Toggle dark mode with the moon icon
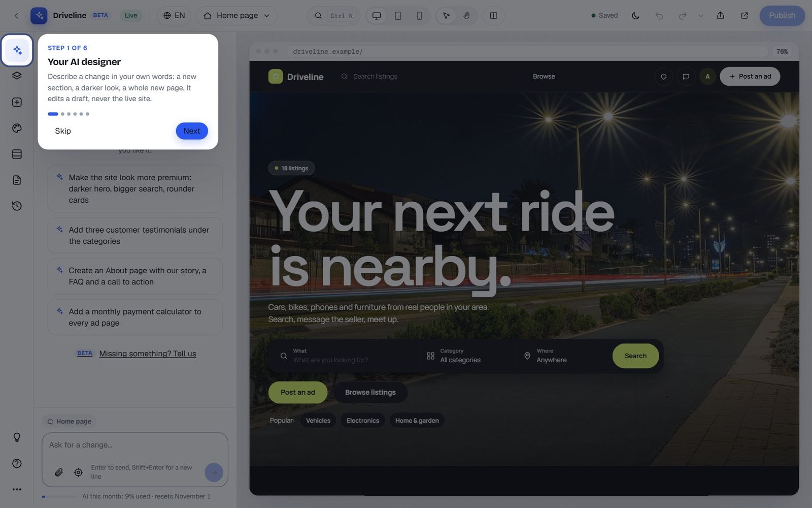Viewport: 812px width, 508px height. [x=635, y=16]
